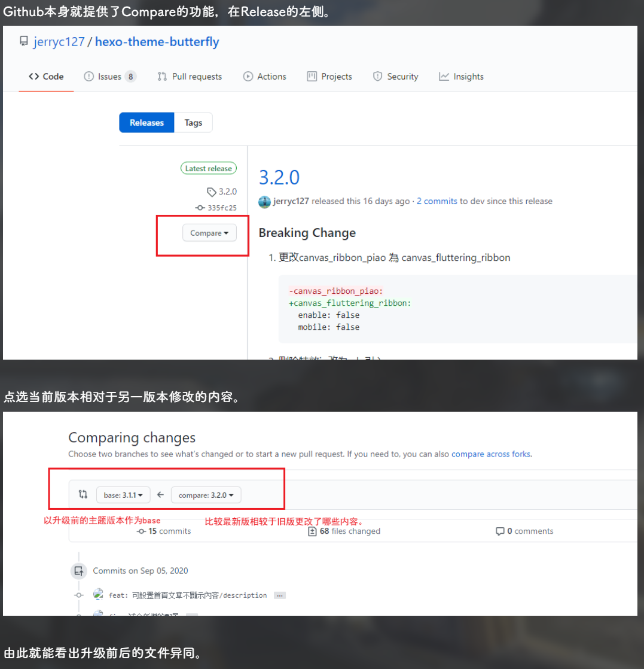Viewport: 644px width, 669px height.
Task: Click the Commits on Sep 05, 2020 text
Action: 141,571
